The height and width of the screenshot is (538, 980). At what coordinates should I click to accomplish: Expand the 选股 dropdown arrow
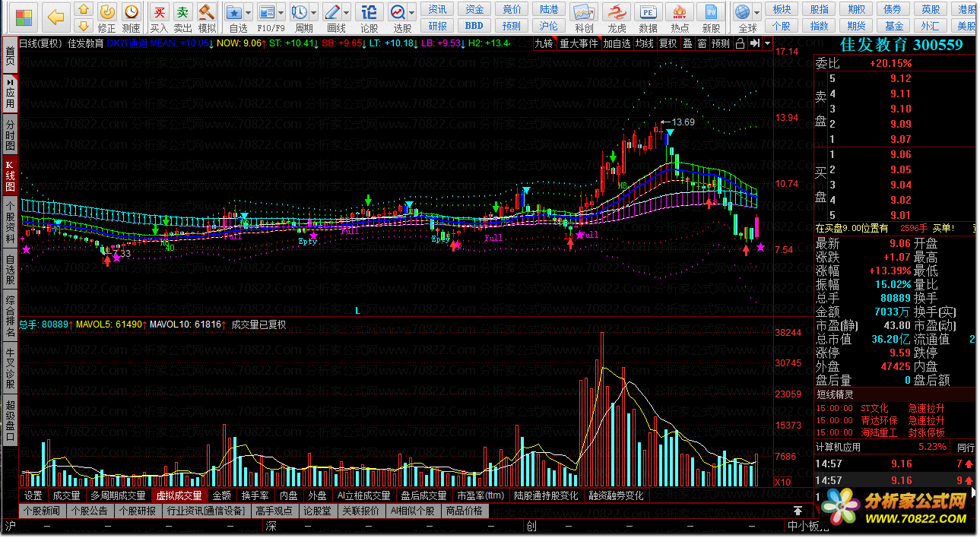click(413, 13)
